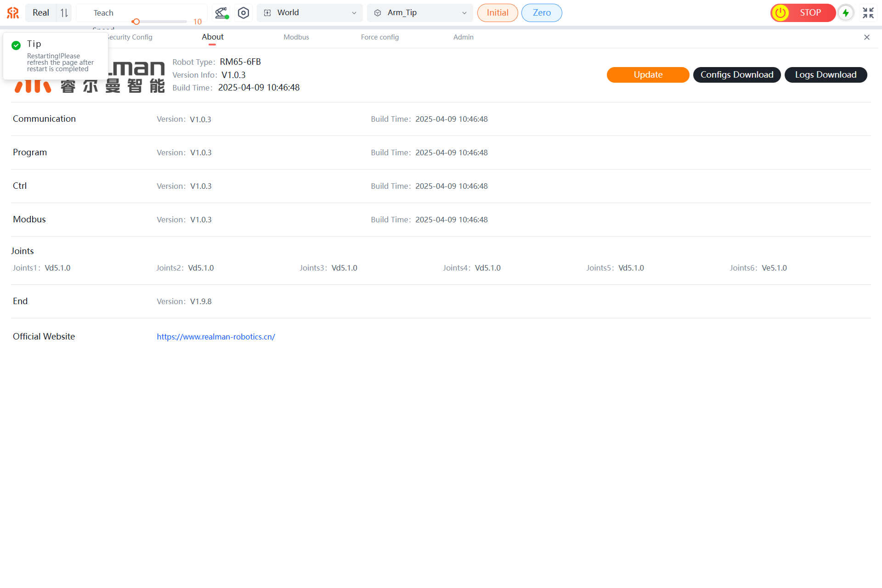Select the Admin tab

(463, 37)
